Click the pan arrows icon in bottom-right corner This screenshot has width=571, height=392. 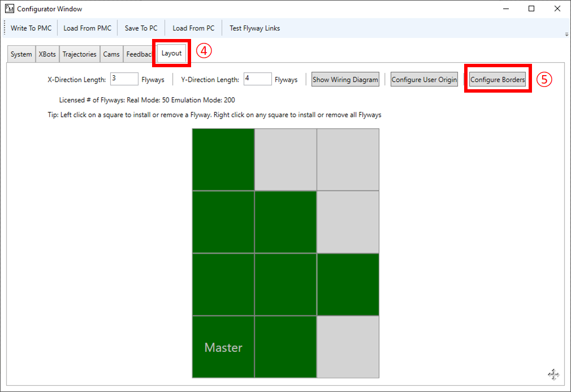click(553, 374)
